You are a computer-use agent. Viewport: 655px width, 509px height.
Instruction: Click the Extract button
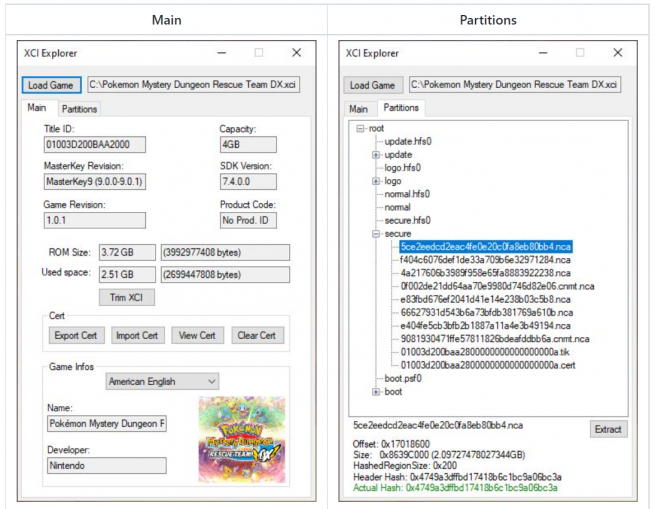(x=608, y=429)
